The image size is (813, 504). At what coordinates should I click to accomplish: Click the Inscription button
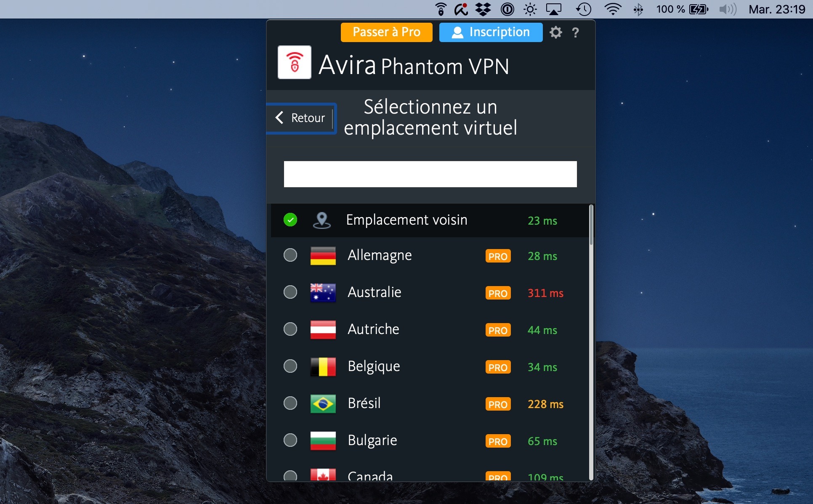click(x=491, y=32)
